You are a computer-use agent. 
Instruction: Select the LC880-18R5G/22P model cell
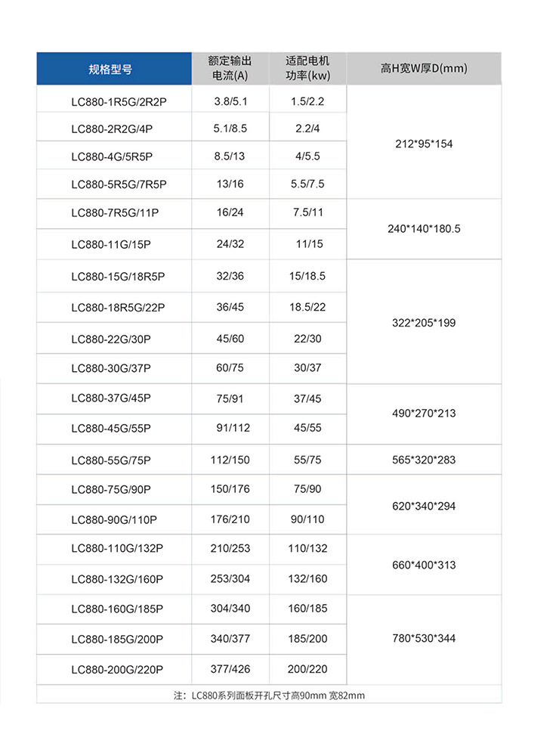click(x=118, y=307)
